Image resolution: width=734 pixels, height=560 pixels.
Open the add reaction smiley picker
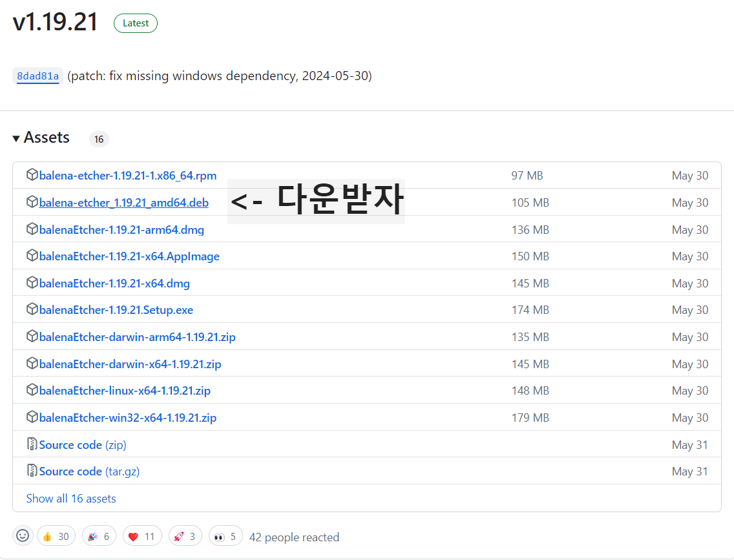tap(23, 535)
